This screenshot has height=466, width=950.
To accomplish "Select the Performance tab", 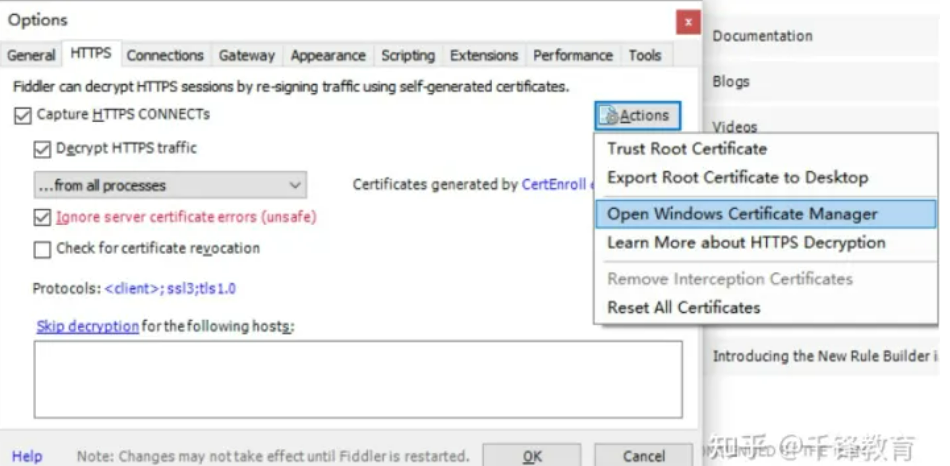I will (x=573, y=55).
